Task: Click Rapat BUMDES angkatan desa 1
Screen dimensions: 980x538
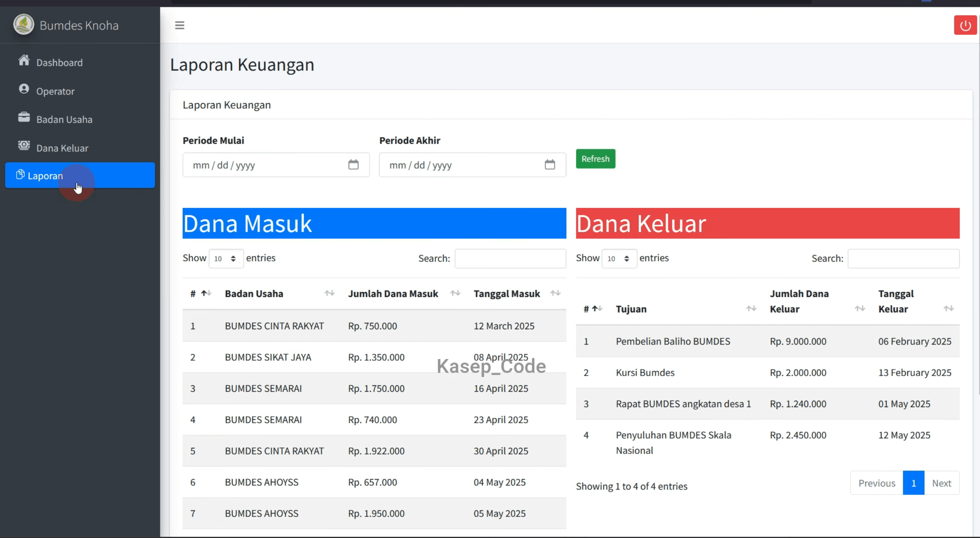Action: point(683,404)
